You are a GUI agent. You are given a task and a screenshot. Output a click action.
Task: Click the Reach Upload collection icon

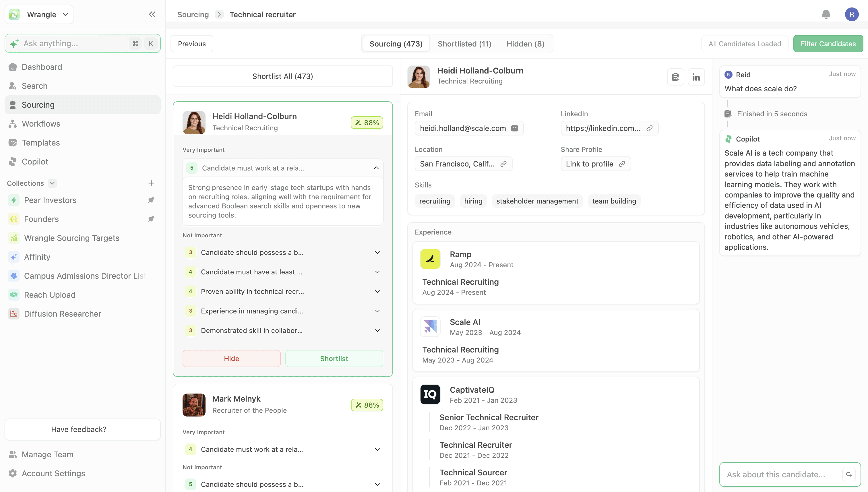click(x=13, y=295)
